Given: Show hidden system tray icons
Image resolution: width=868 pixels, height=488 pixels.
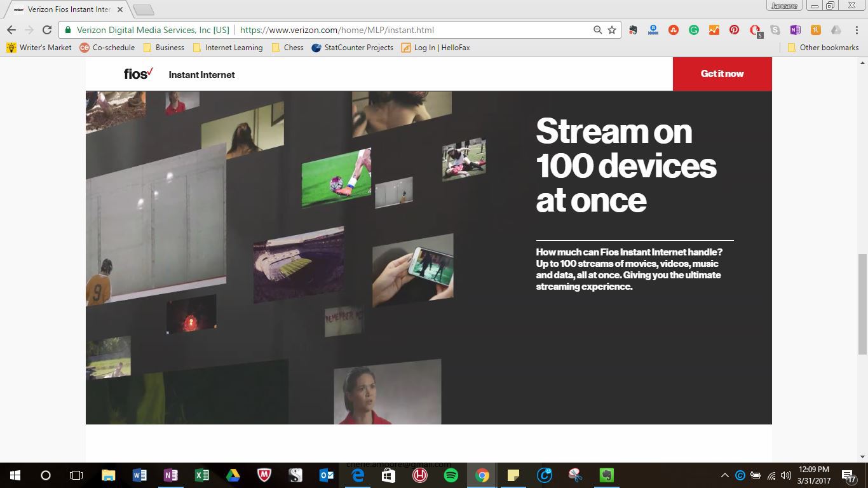Looking at the screenshot, I should tap(724, 475).
